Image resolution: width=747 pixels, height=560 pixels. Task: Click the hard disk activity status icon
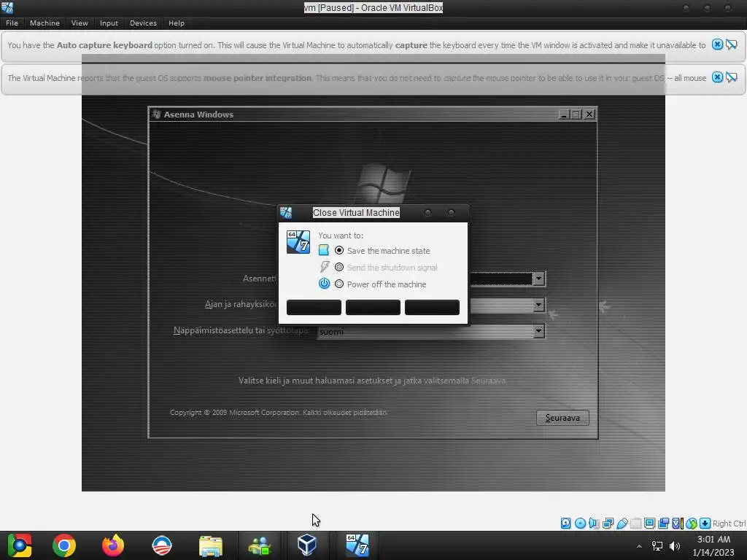(565, 524)
